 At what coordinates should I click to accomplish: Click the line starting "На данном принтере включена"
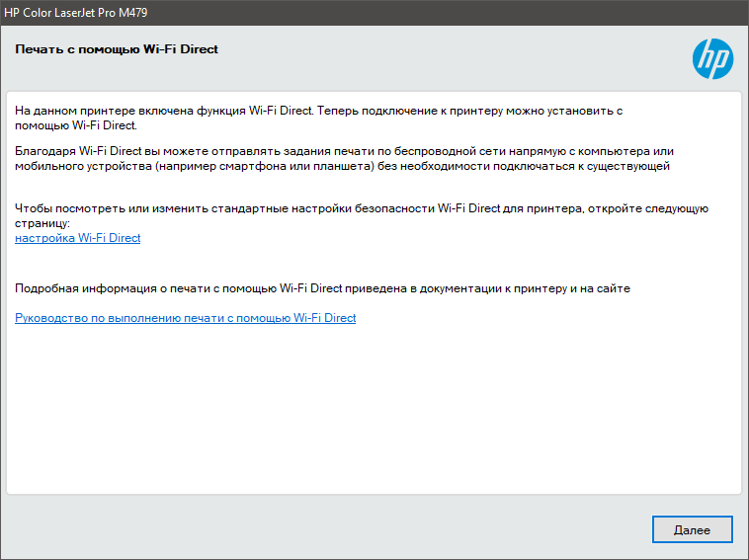pos(318,112)
